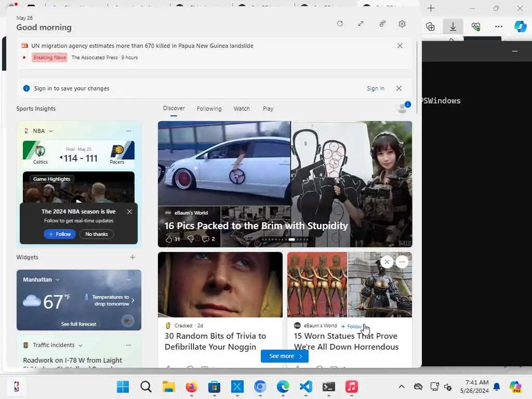Open the widgets settings gear
This screenshot has width=532, height=399.
402,24
